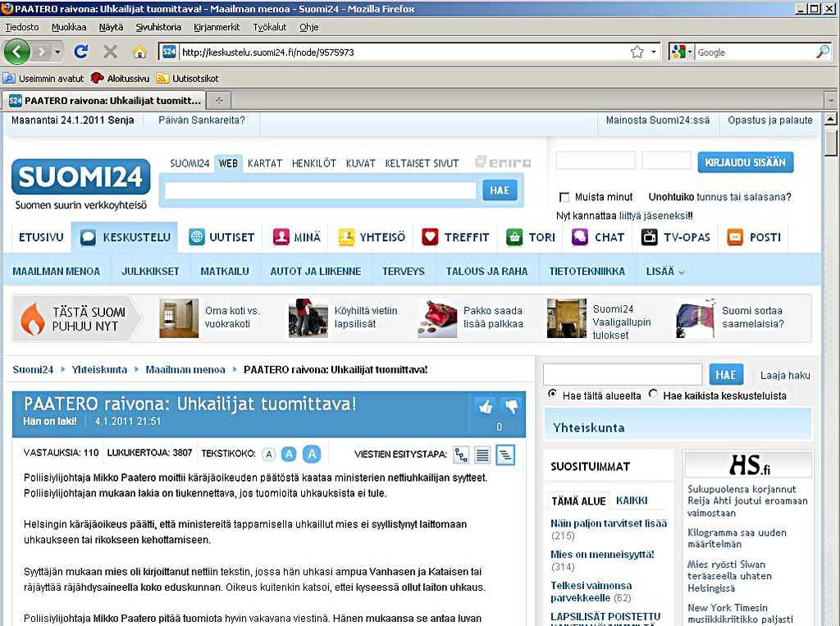Image resolution: width=840 pixels, height=626 pixels.
Task: Expand the LISÄÄ category menu
Action: pyautogui.click(x=664, y=272)
